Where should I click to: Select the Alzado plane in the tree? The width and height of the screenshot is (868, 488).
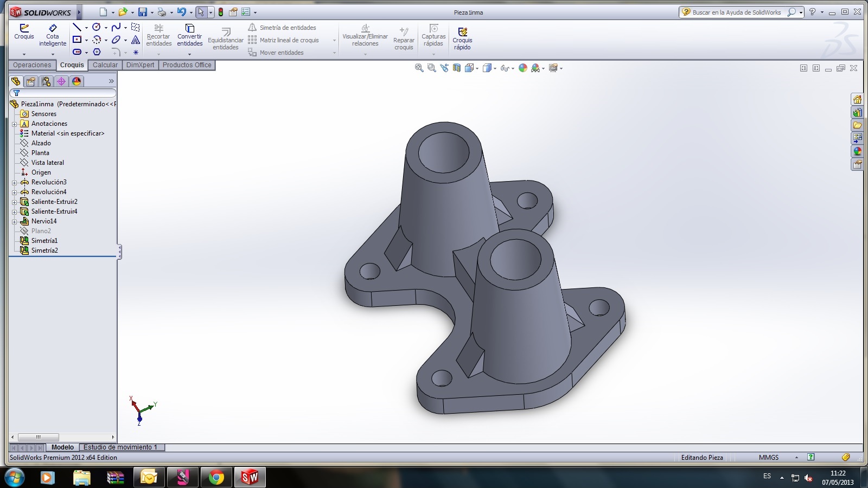coord(41,143)
